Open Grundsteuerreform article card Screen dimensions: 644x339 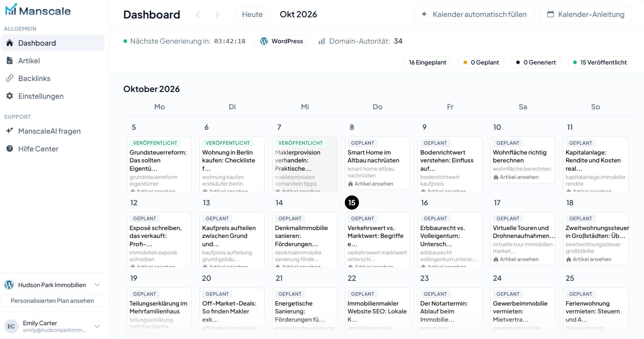[159, 164]
